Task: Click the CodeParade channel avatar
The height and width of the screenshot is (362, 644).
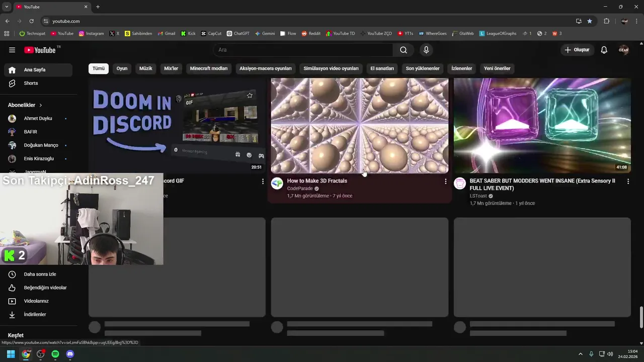Action: pos(277,184)
